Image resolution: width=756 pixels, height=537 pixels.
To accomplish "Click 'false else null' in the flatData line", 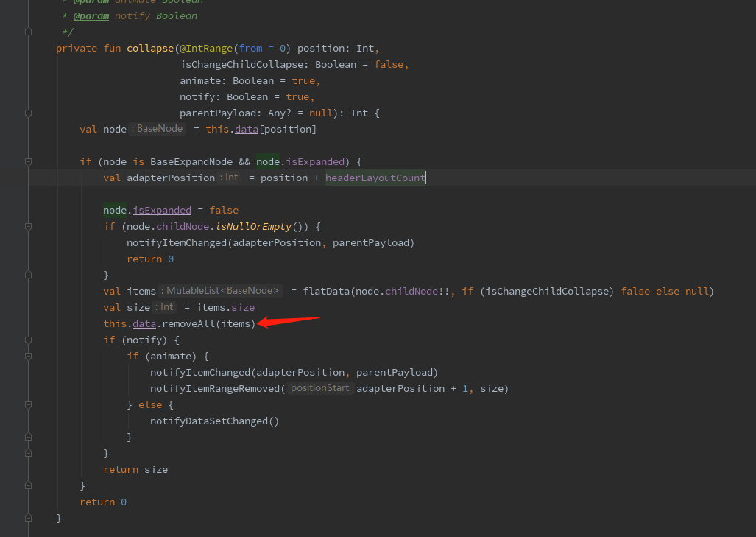I will pyautogui.click(x=665, y=292).
